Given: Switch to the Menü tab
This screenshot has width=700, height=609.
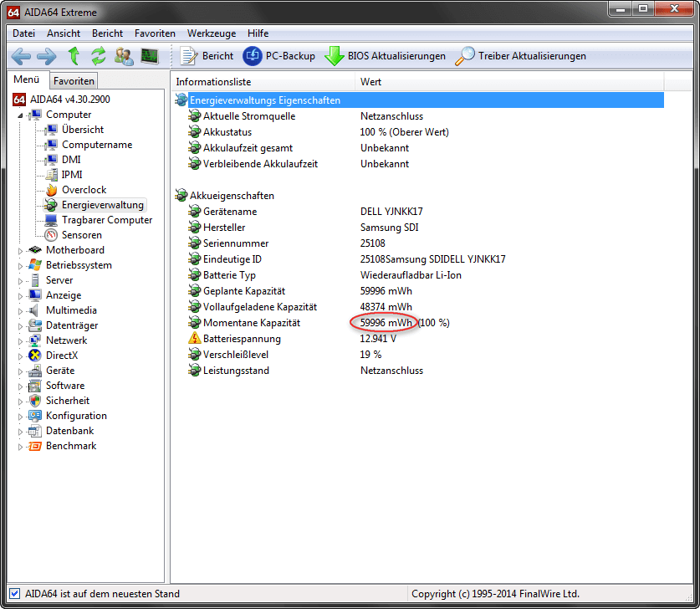Looking at the screenshot, I should (26, 79).
